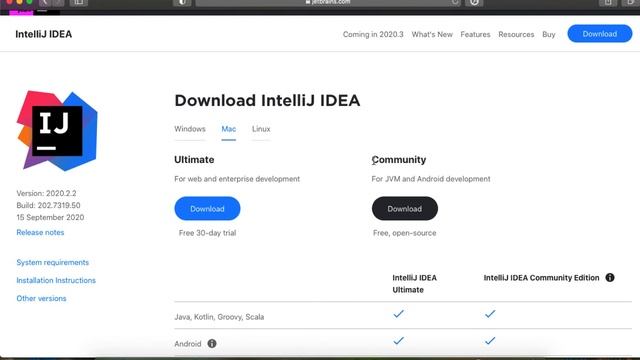Click the "15 September 2020" date
Screen dimensions: 640x360
[x=50, y=217]
